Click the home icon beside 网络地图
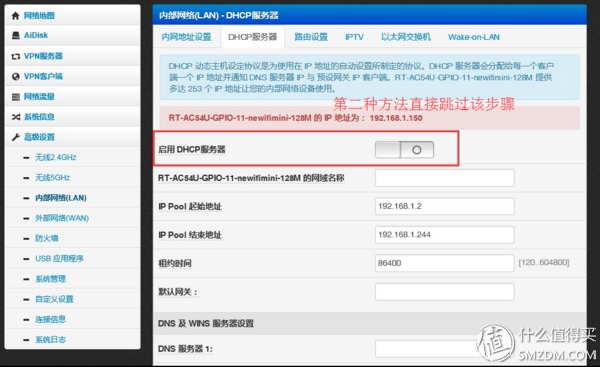 click(15, 16)
